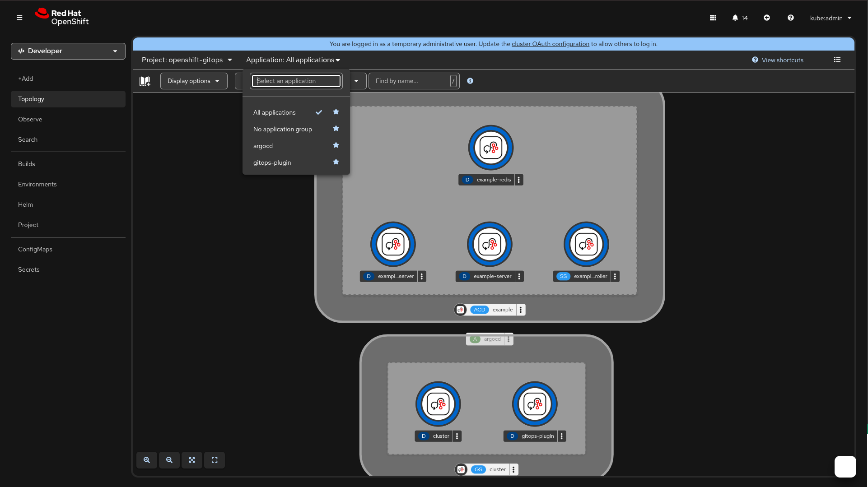The width and height of the screenshot is (868, 487).
Task: Toggle favorite star for gitops-plugin
Action: pos(336,162)
